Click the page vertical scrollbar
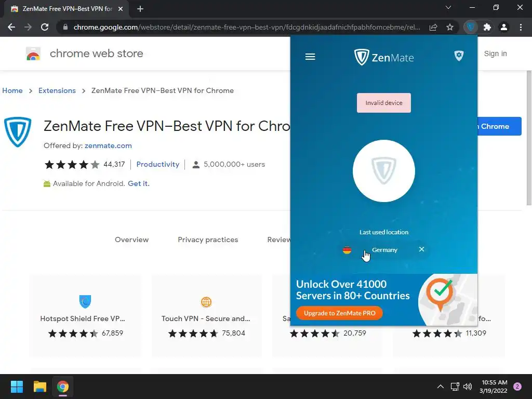This screenshot has height=399, width=532. tap(529, 138)
